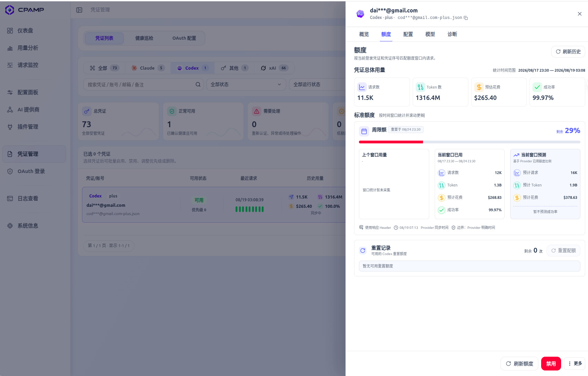Click the 使用响应 Header icon
Image resolution: width=588 pixels, height=376 pixels.
[361, 227]
